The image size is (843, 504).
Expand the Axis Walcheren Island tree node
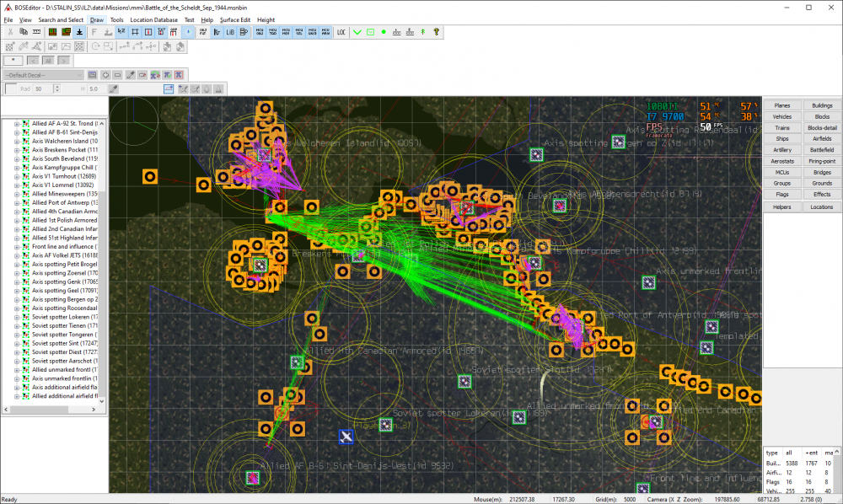click(17, 141)
